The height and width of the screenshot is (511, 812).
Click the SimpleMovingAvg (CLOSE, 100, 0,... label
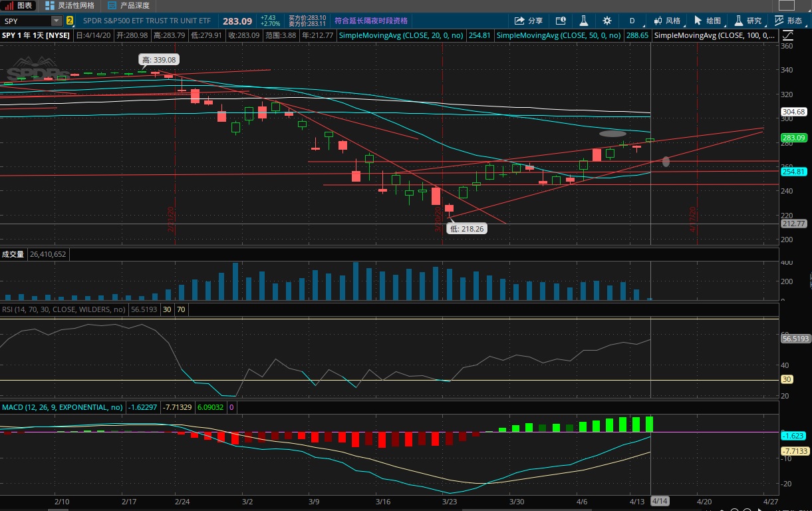tap(714, 35)
